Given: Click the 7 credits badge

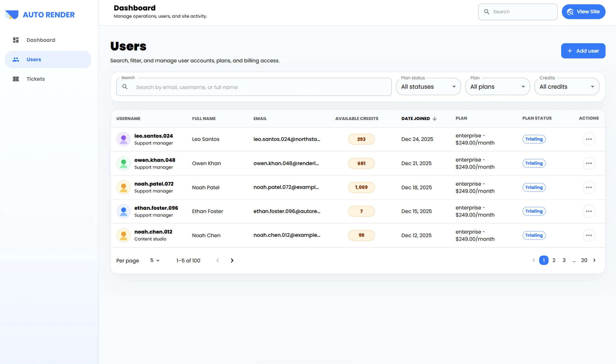Looking at the screenshot, I should click(361, 211).
